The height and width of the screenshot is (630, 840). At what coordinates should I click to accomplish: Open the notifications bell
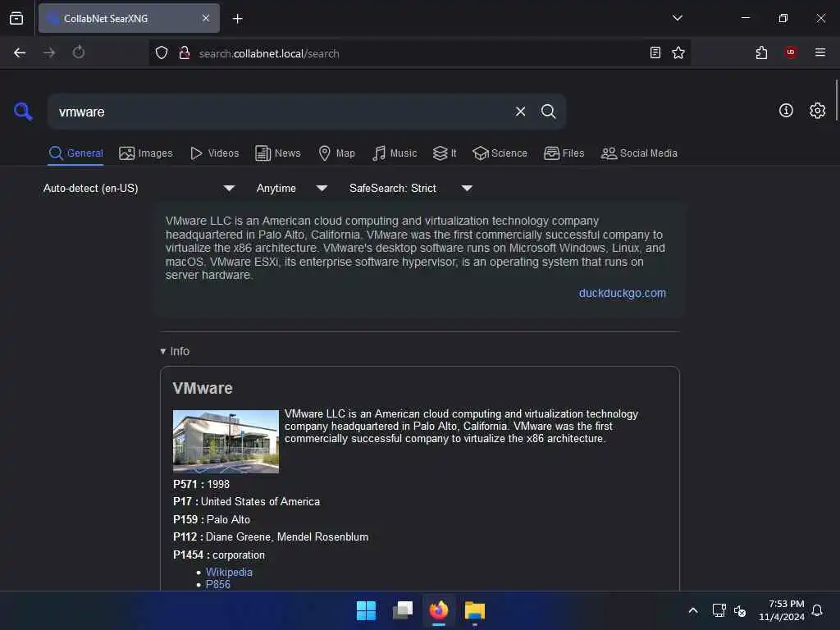(817, 610)
